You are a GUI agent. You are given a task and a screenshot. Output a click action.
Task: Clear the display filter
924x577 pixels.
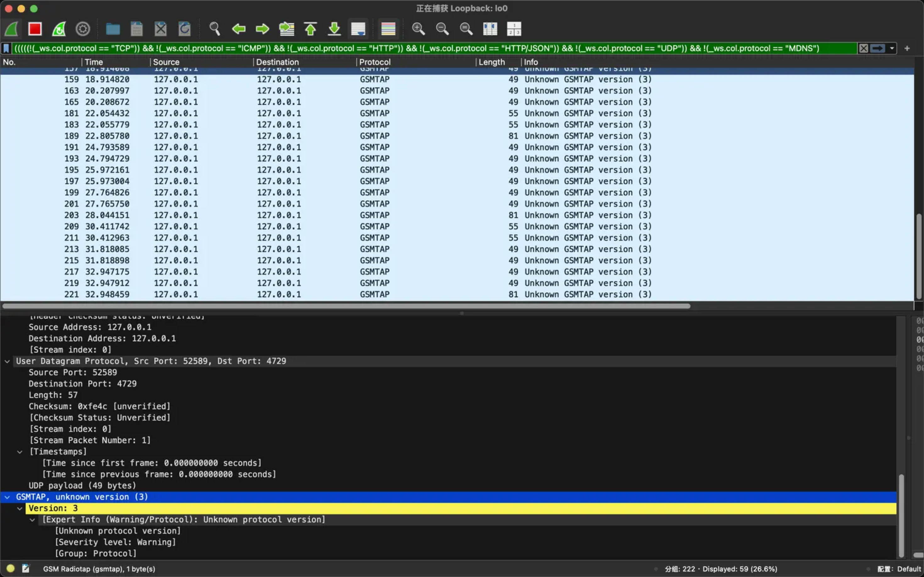click(x=864, y=48)
